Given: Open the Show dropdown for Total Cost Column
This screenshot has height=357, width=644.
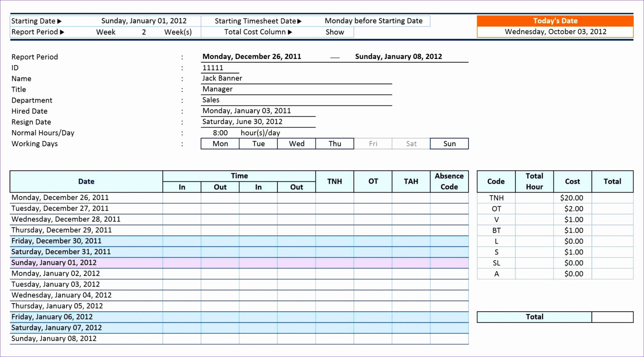Looking at the screenshot, I should tap(334, 32).
